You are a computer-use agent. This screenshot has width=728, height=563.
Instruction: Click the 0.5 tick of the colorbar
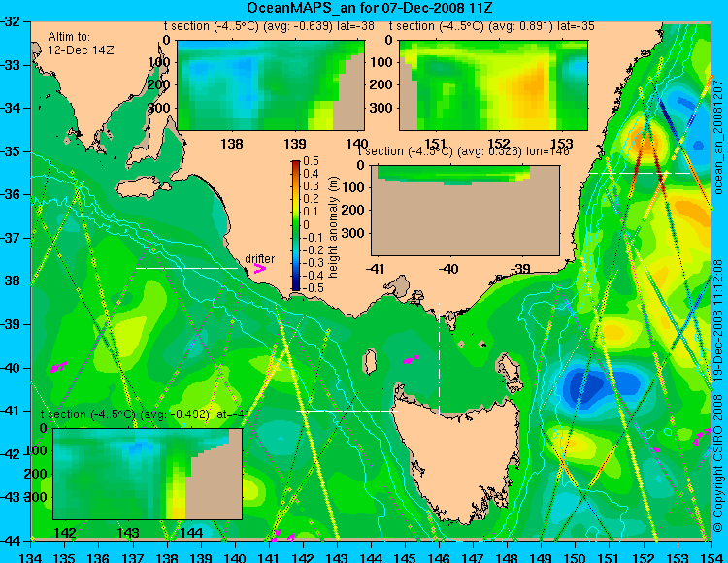311,161
